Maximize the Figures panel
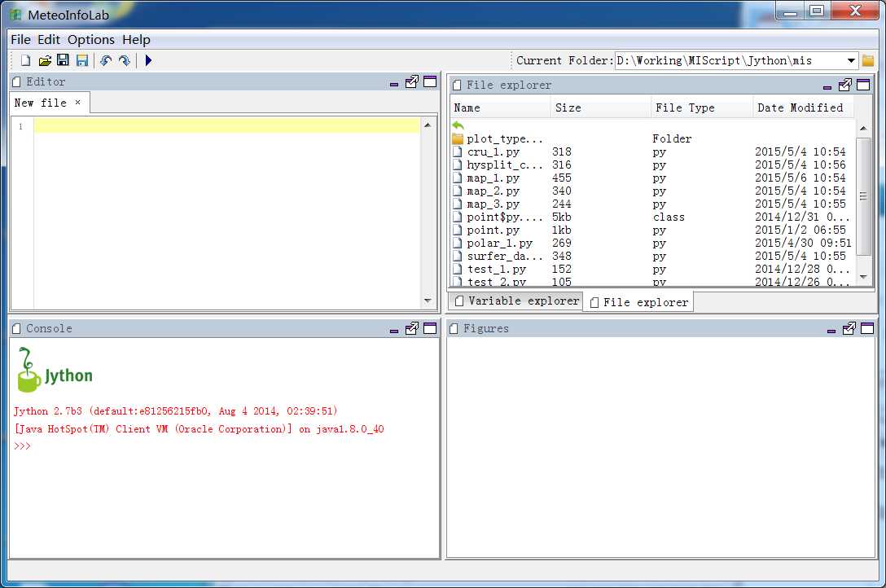 867,328
